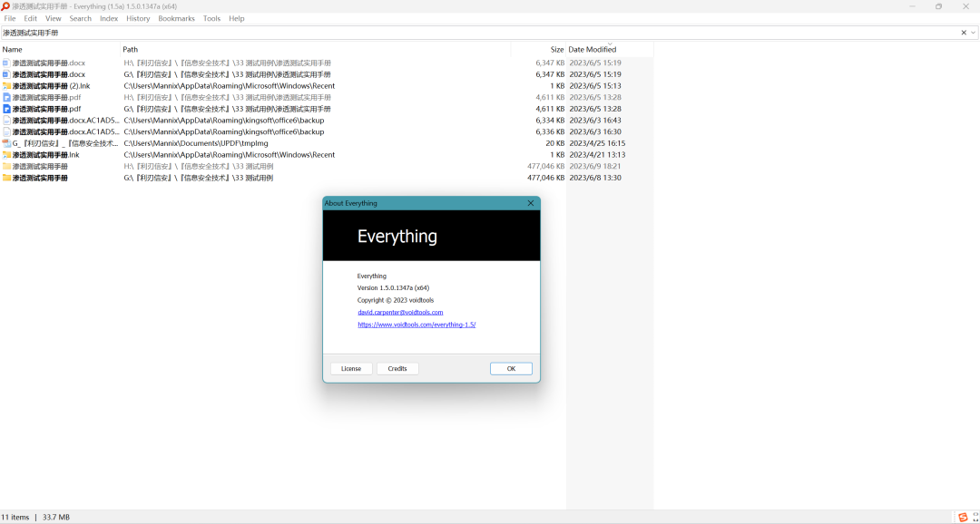Open the Bookmarks menu
The height and width of the screenshot is (524, 980).
pos(176,19)
